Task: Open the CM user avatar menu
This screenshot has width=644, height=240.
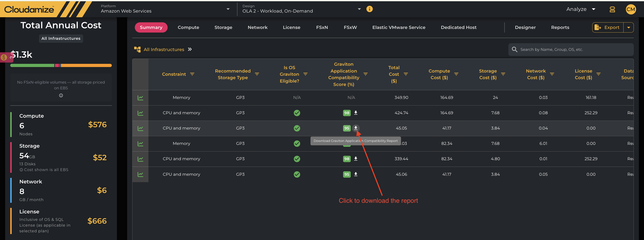Action: pos(631,9)
